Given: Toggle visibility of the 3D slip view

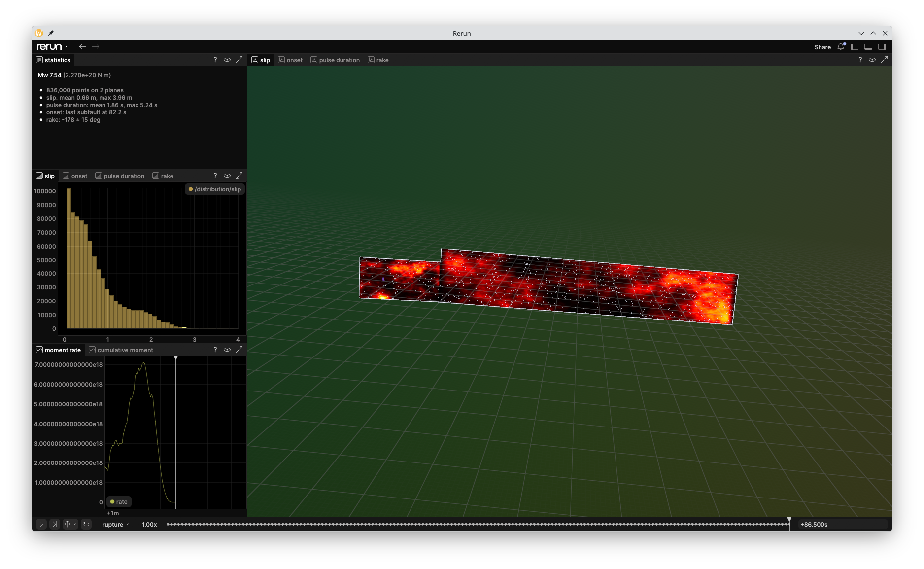Looking at the screenshot, I should click(x=872, y=60).
